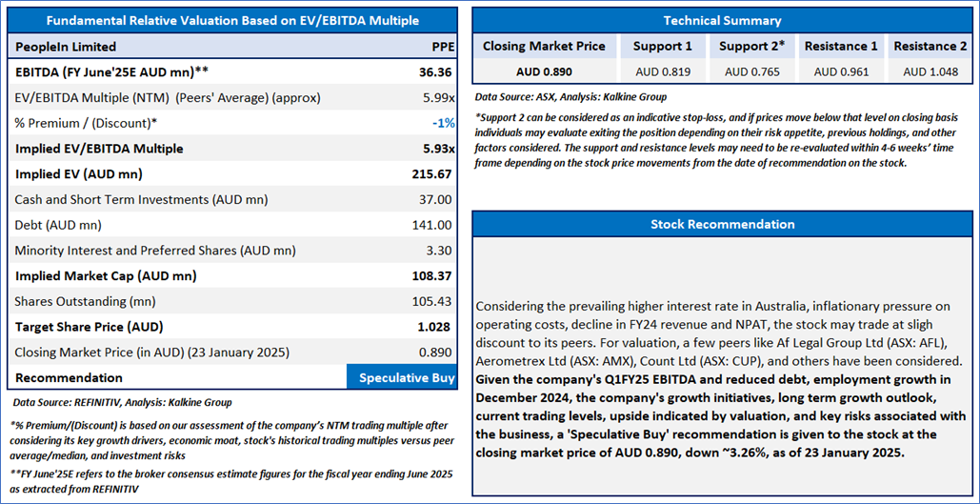Select the bold 'Given the company's Q1FY25 EBITDA' paragraph

point(722,415)
